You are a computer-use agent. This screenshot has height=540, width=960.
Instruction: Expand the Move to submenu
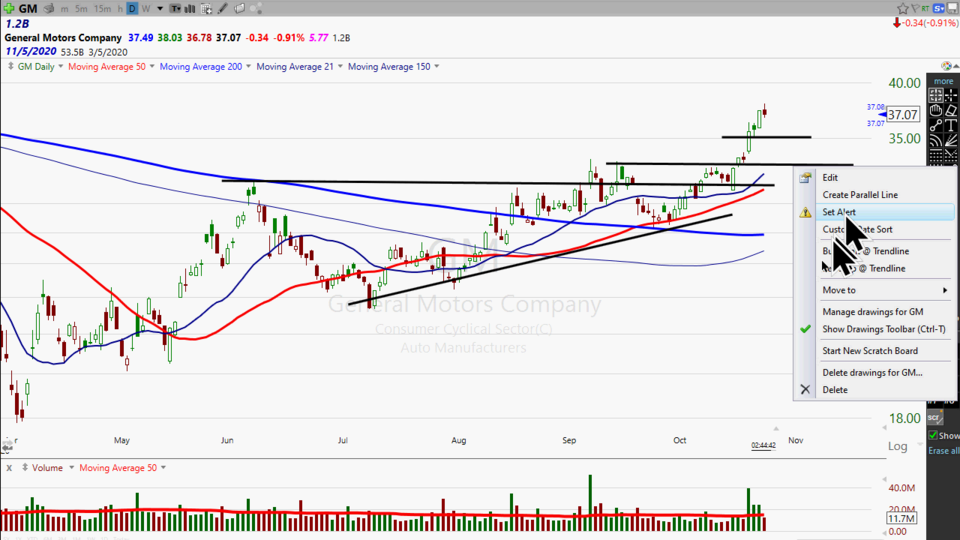(883, 290)
